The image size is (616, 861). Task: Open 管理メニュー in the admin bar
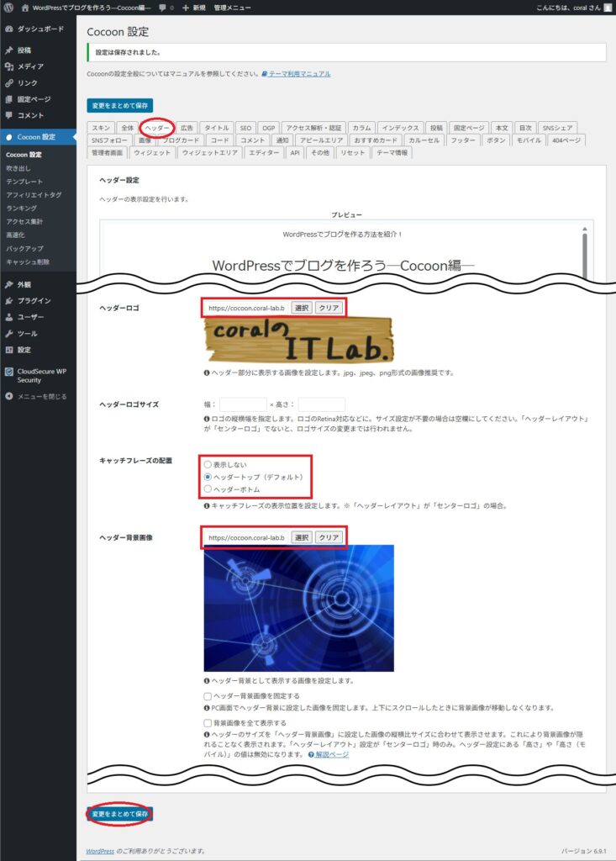click(232, 8)
